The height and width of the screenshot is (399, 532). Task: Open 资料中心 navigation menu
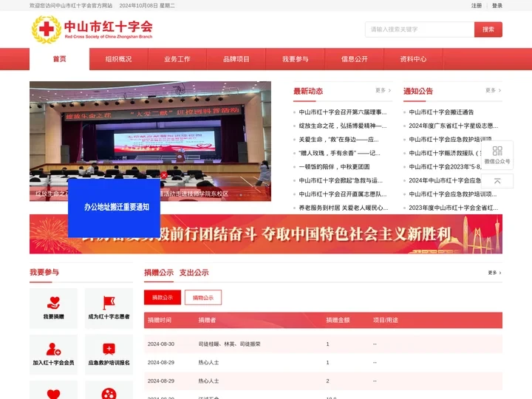click(413, 59)
